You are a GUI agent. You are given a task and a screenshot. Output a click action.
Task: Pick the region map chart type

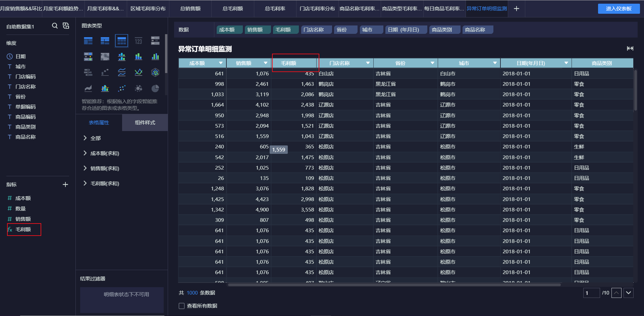click(105, 57)
